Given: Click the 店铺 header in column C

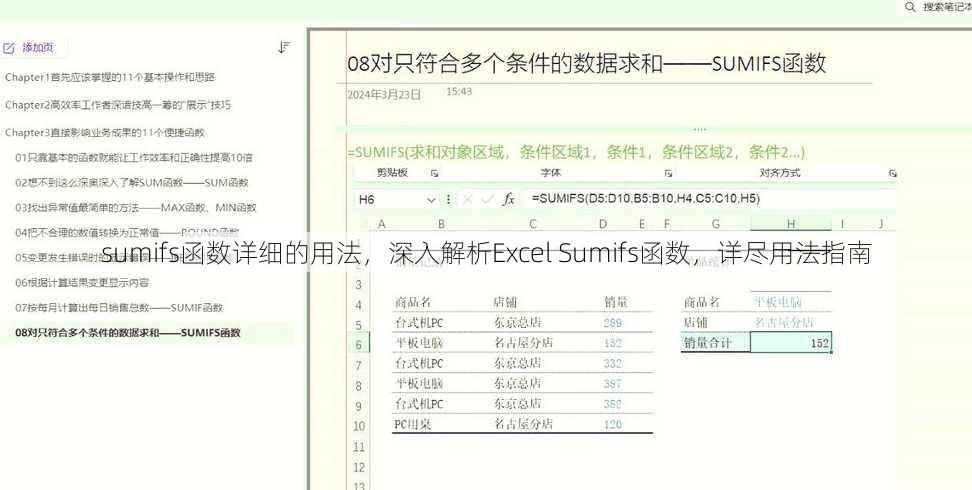Looking at the screenshot, I should click(x=505, y=302).
